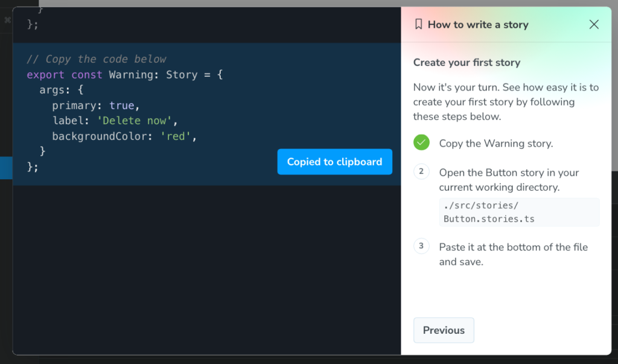
Task: Close the How to write a story panel
Action: [x=594, y=25]
